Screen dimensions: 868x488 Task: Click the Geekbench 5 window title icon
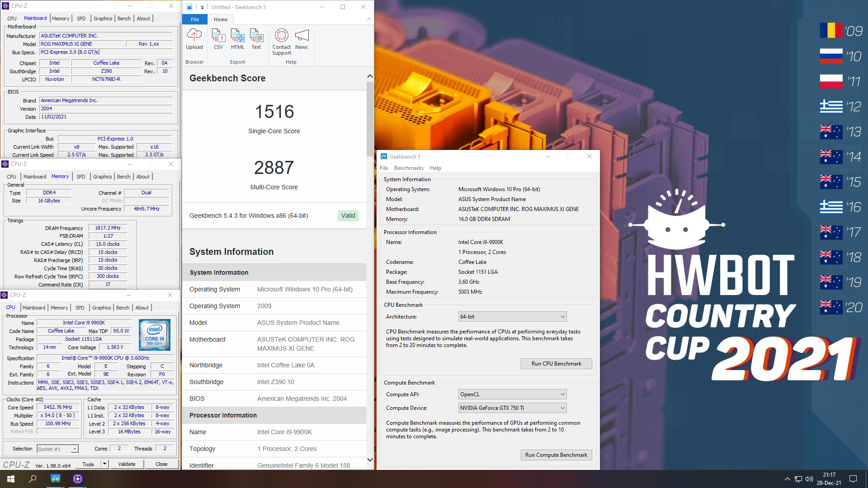tap(384, 156)
